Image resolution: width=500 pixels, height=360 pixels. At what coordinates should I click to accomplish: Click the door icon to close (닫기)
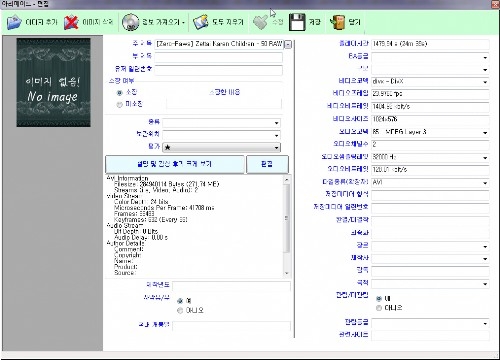click(x=337, y=22)
